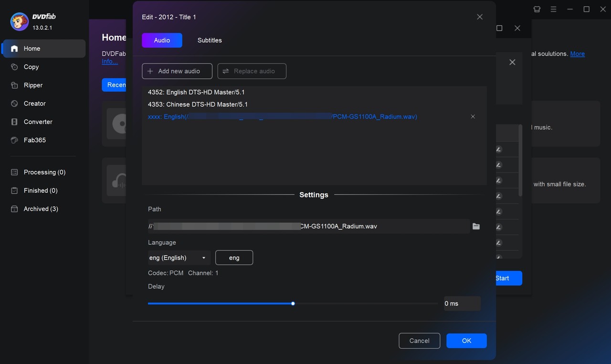Open the Archived tasks section
The height and width of the screenshot is (364, 611).
(x=41, y=208)
